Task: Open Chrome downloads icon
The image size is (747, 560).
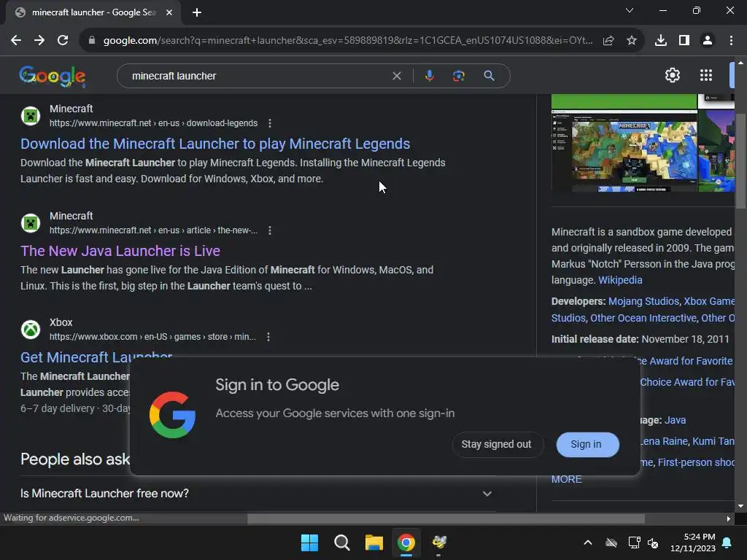Action: [661, 41]
